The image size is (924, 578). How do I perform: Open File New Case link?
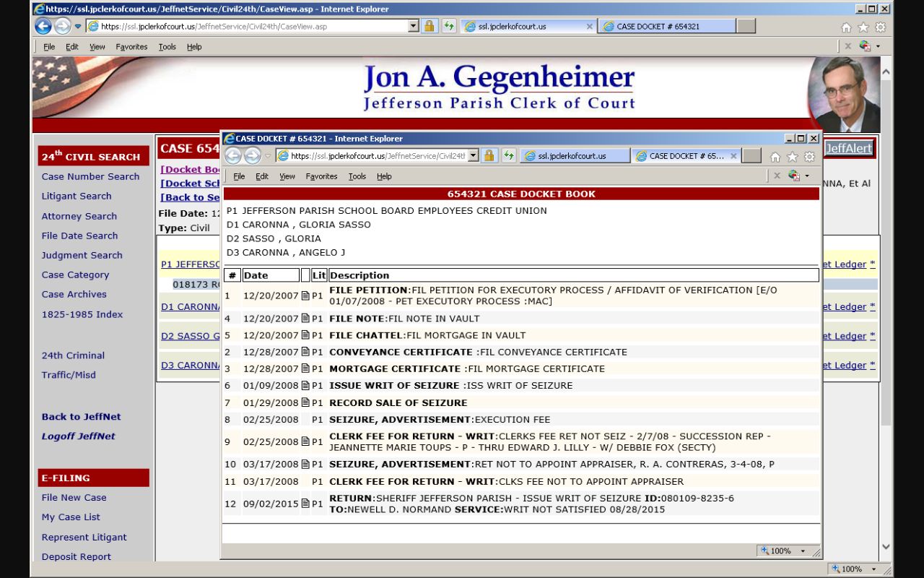coord(74,498)
